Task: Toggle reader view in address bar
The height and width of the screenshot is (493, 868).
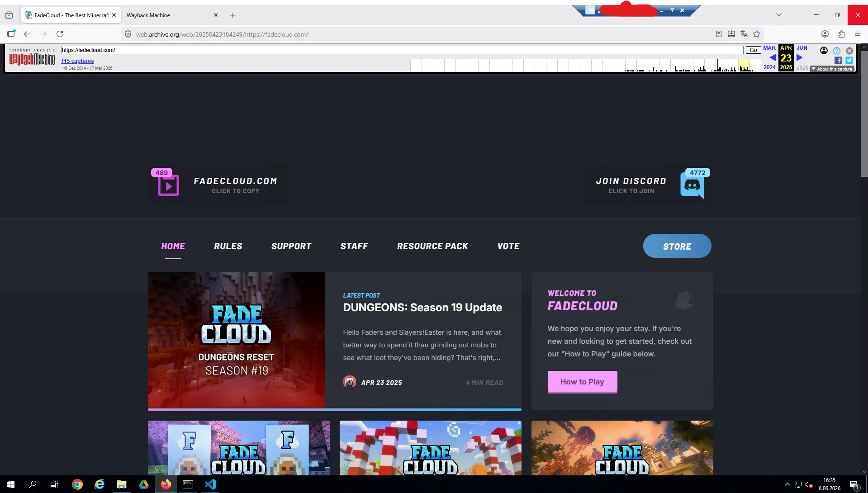Action: pos(719,34)
